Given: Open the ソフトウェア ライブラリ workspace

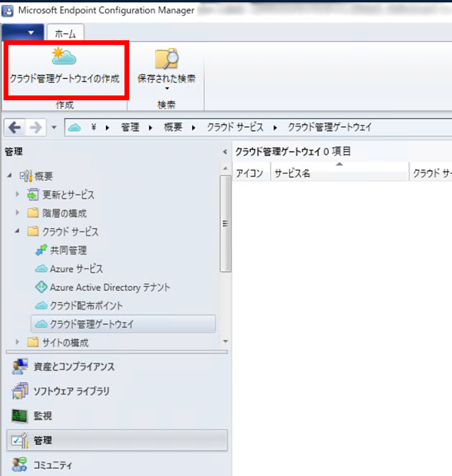Looking at the screenshot, I should (20, 391).
